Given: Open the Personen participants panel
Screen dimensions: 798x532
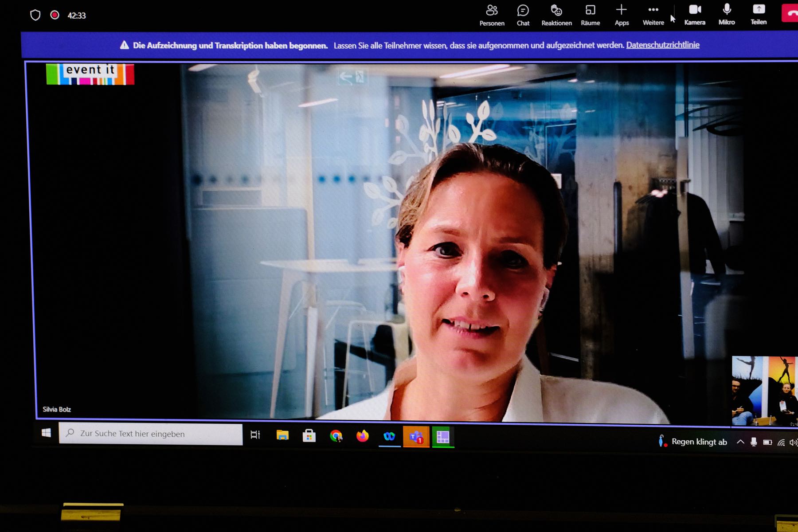Looking at the screenshot, I should [x=492, y=15].
